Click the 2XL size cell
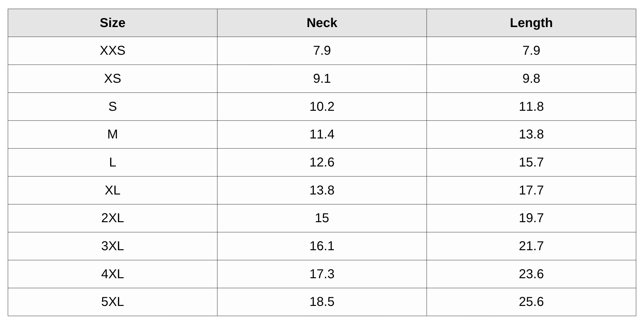The width and height of the screenshot is (644, 322). tap(112, 218)
